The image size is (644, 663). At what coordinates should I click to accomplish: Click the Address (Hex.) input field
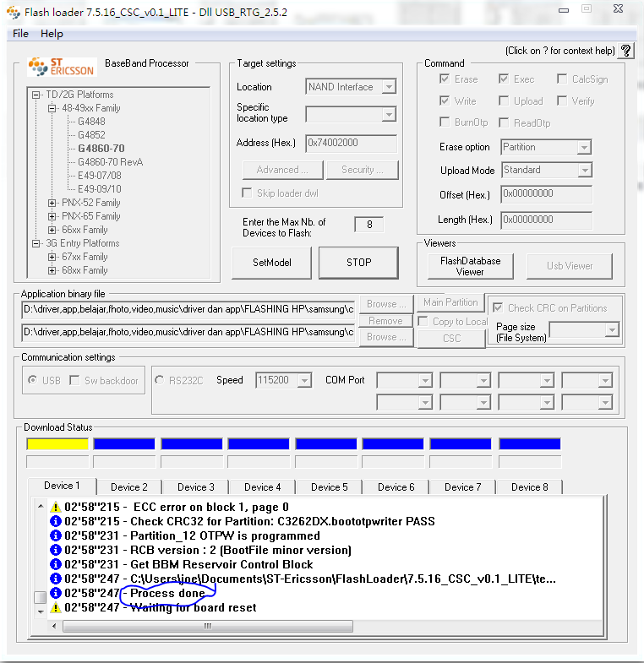pyautogui.click(x=352, y=143)
